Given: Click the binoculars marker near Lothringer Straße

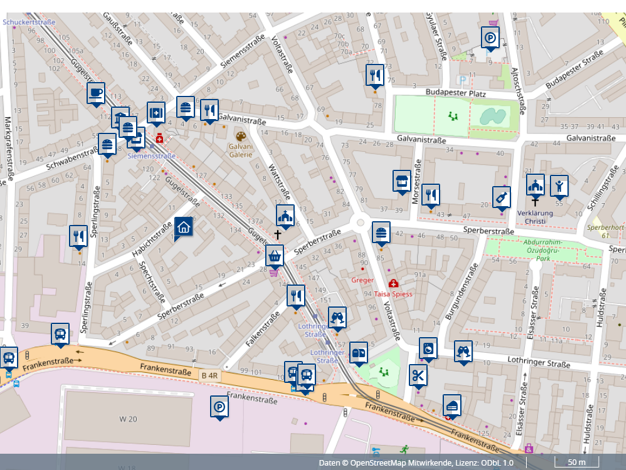Looking at the screenshot, I should coord(338,317).
